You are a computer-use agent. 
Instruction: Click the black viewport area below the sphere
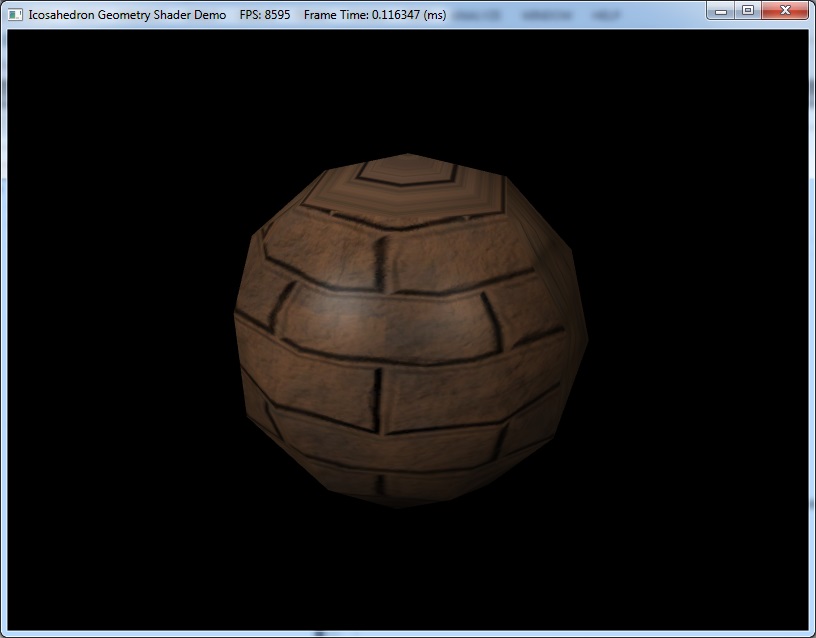(408, 570)
